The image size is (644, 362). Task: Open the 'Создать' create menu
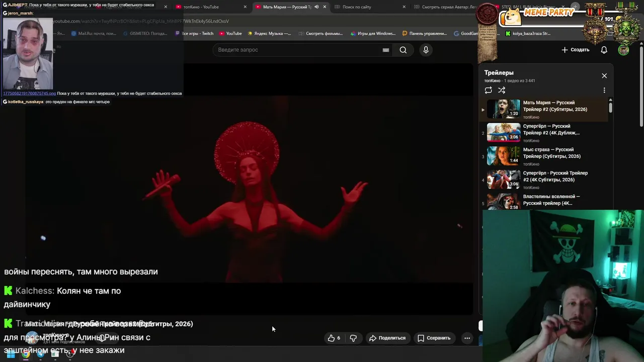(575, 50)
